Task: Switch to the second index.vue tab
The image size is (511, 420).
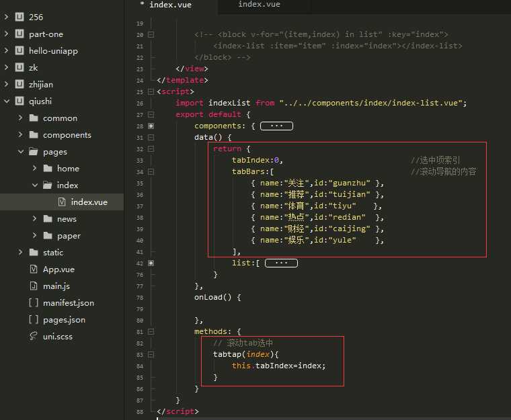Action: coord(259,5)
